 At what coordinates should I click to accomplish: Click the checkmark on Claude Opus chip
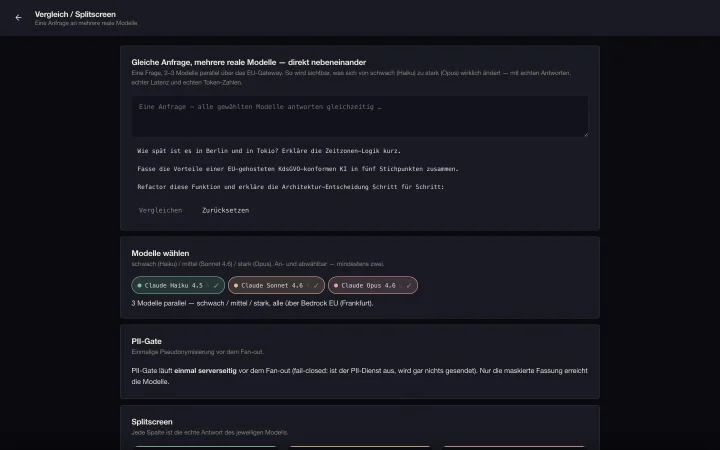coord(409,285)
